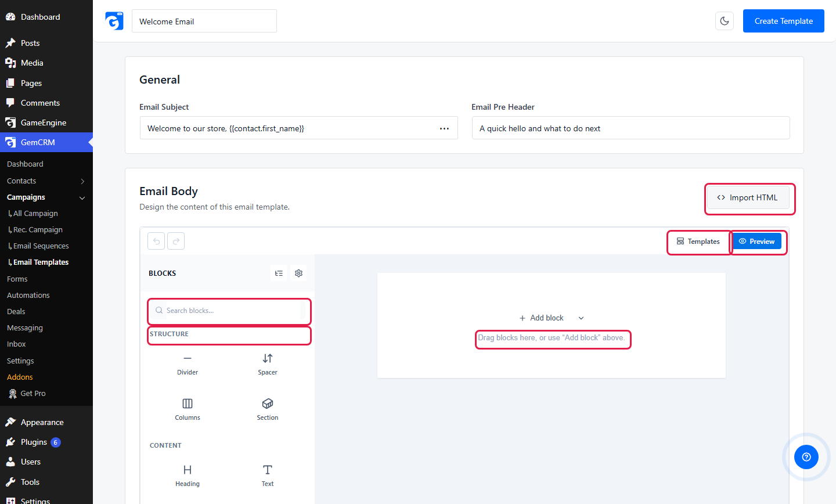Open Rec. Campaign in the sidebar
This screenshot has height=504, width=836.
click(x=38, y=230)
